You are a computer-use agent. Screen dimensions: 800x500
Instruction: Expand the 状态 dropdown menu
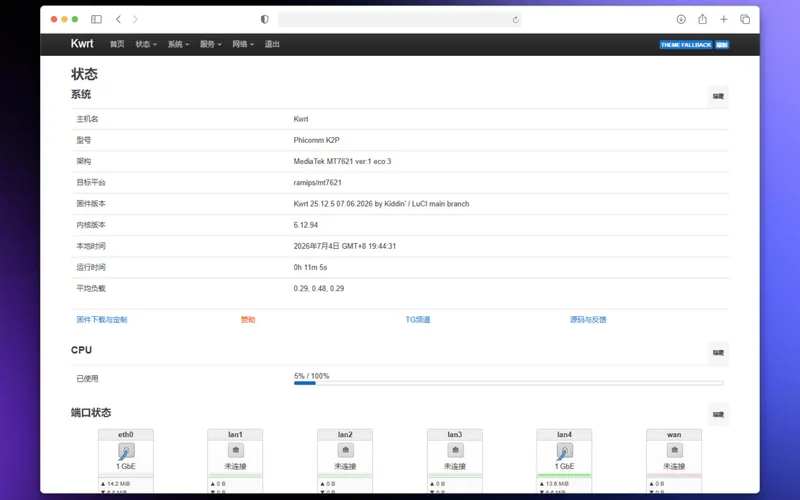point(146,44)
